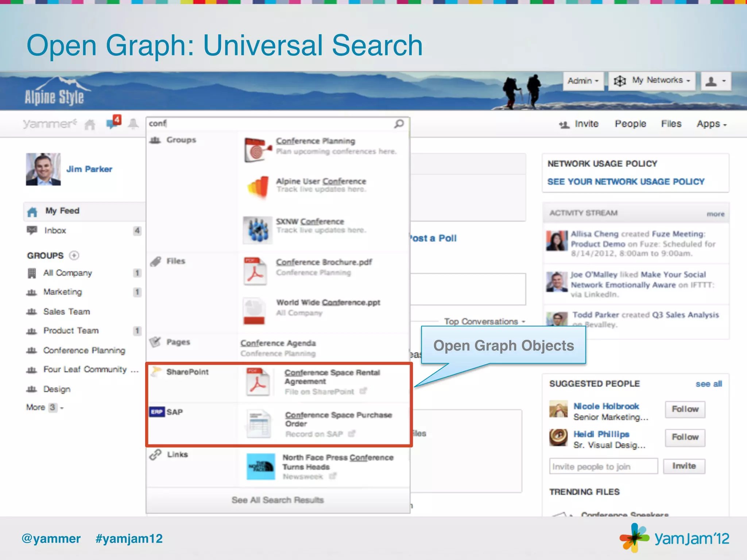Expand More groups dropdown
Image resolution: width=747 pixels, height=560 pixels.
point(45,407)
